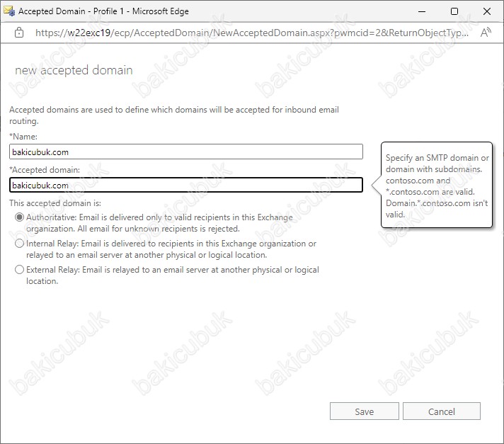Click the site security lock icon

coord(19,33)
